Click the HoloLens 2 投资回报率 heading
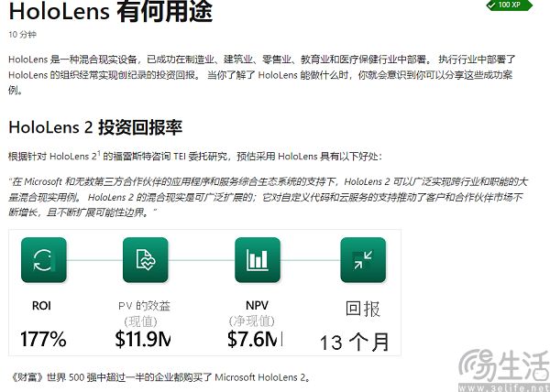Viewport: 550px width, 392px height. point(95,127)
